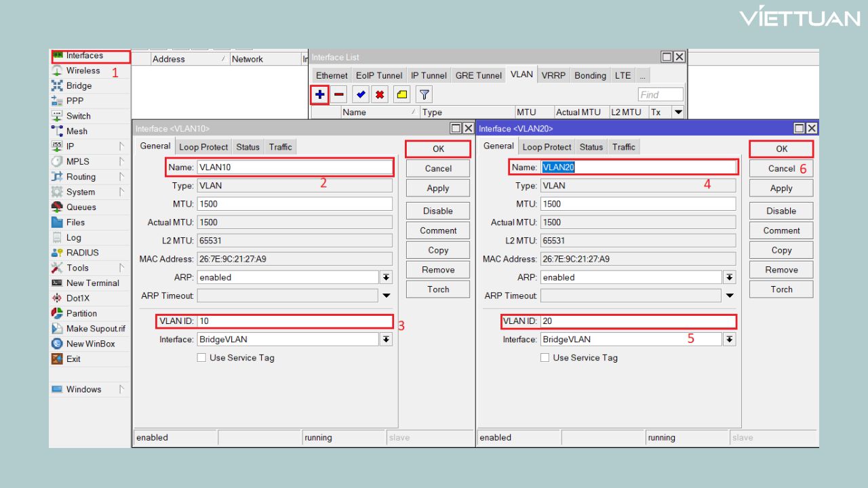Open the Bridge menu in sidebar
Image resolution: width=868 pixels, height=488 pixels.
point(79,86)
